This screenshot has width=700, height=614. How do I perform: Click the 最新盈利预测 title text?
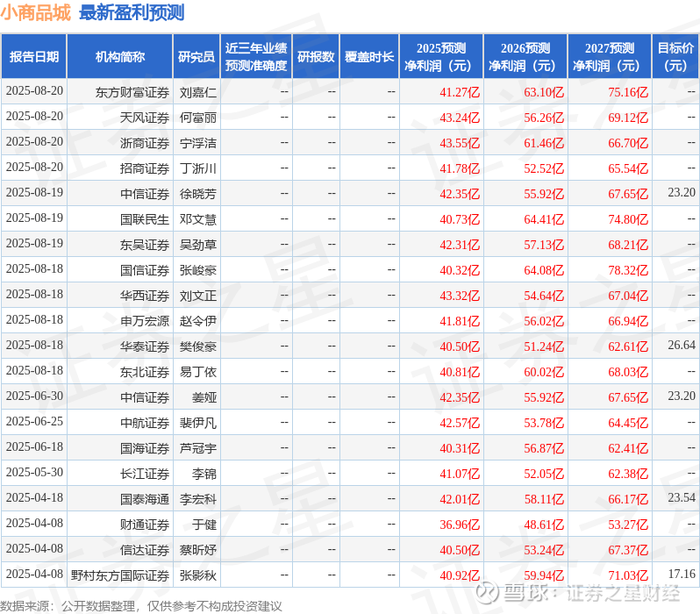click(x=132, y=12)
